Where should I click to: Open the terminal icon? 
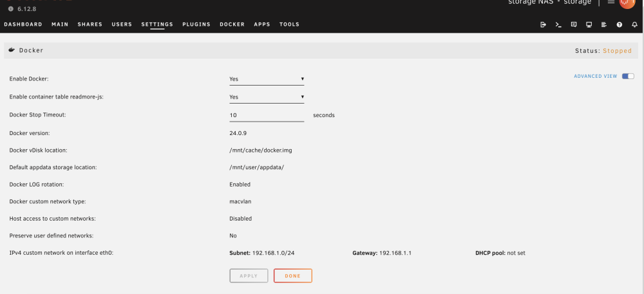point(558,24)
